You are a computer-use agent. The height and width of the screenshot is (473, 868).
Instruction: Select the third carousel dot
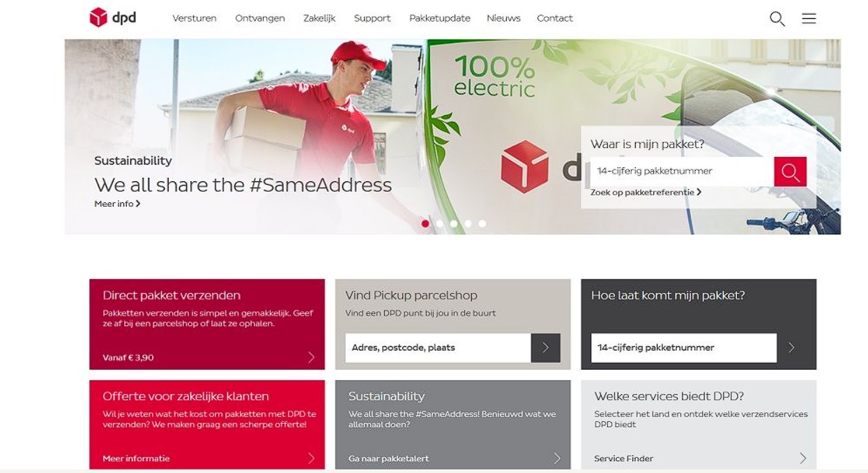(x=454, y=224)
